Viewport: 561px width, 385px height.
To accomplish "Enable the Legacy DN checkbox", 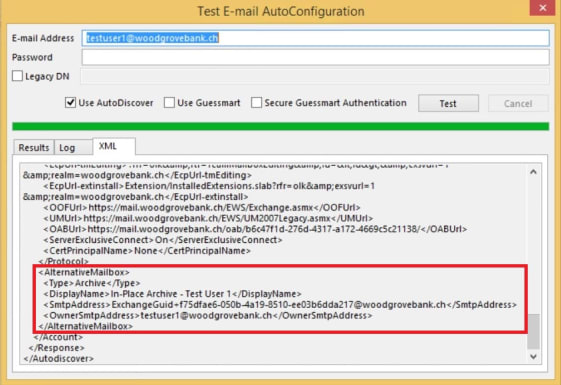I will [17, 76].
